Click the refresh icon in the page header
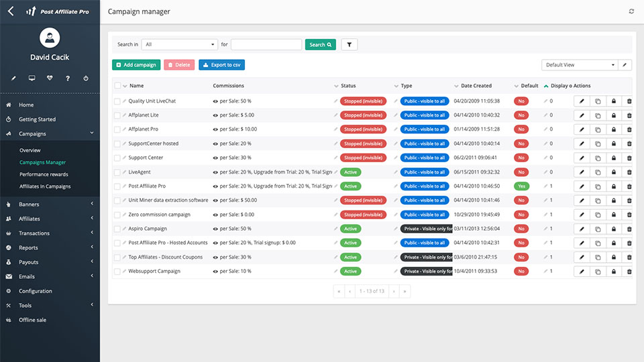 click(x=631, y=11)
